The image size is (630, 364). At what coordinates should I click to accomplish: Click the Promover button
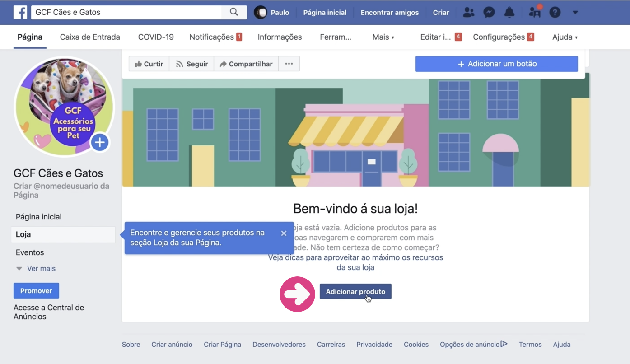tap(36, 290)
